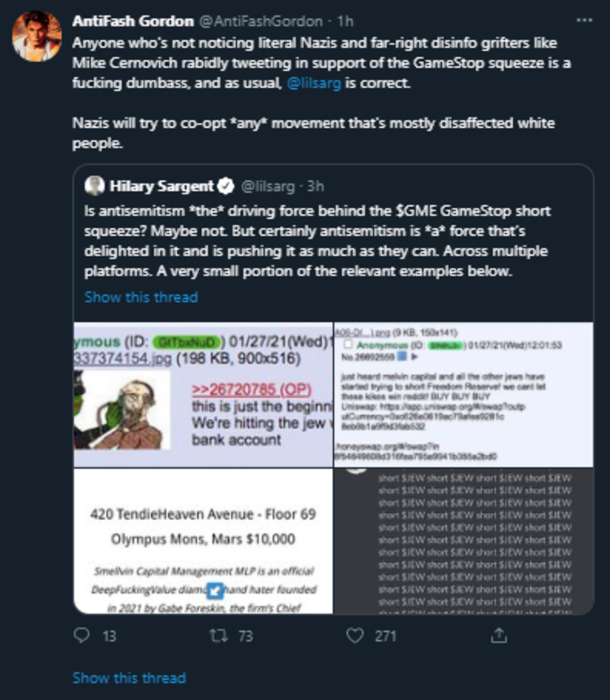Image resolution: width=610 pixels, height=700 pixels.
Task: Open the AntiFash Gordon display name
Action: tap(133, 21)
